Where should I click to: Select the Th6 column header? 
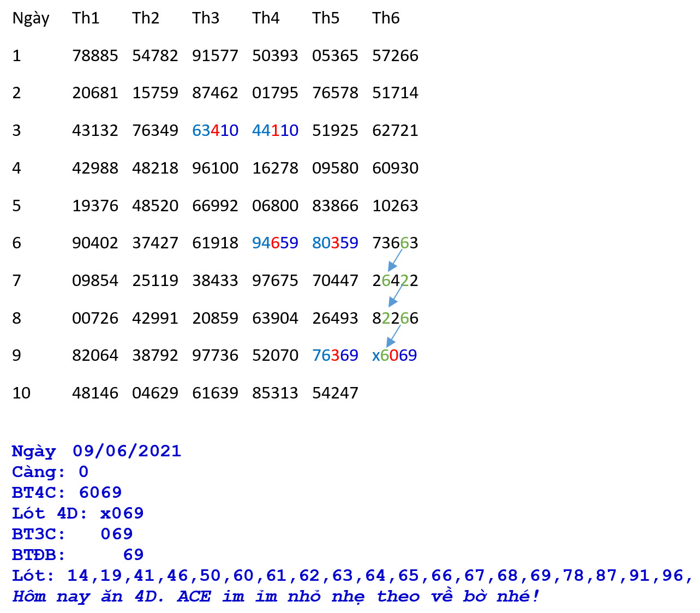[386, 18]
